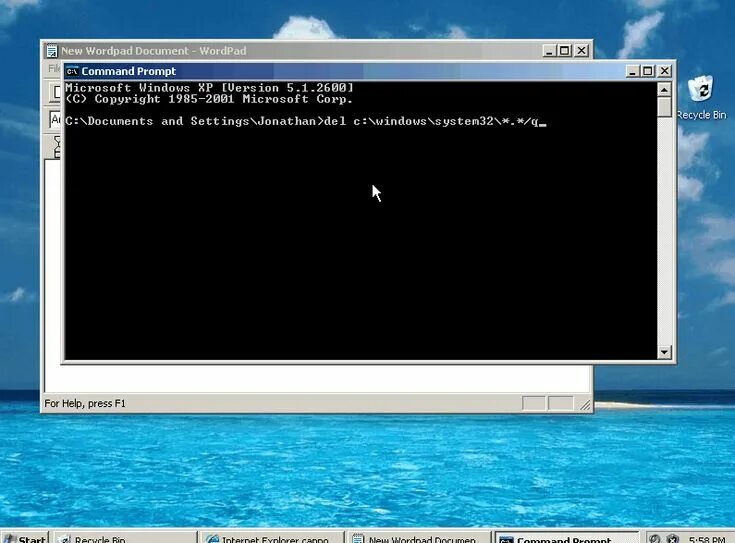Click the del c:\windows\system32 command line
This screenshot has height=543, width=735.
[x=306, y=121]
